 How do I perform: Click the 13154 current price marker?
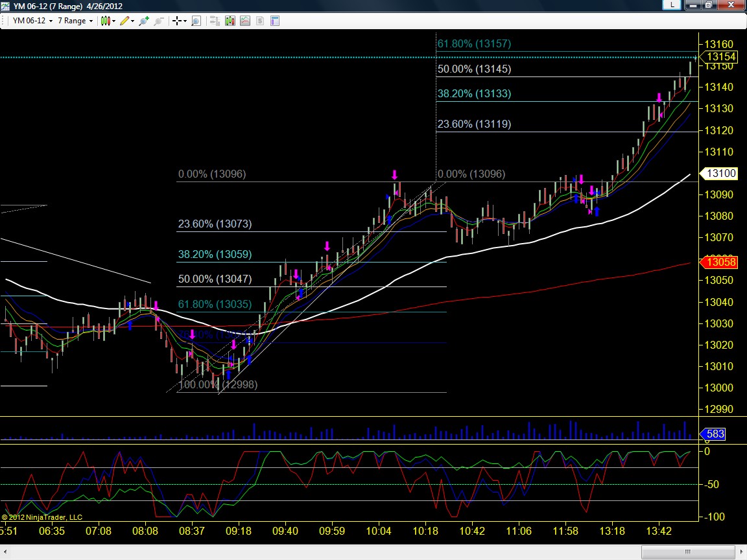(x=720, y=56)
